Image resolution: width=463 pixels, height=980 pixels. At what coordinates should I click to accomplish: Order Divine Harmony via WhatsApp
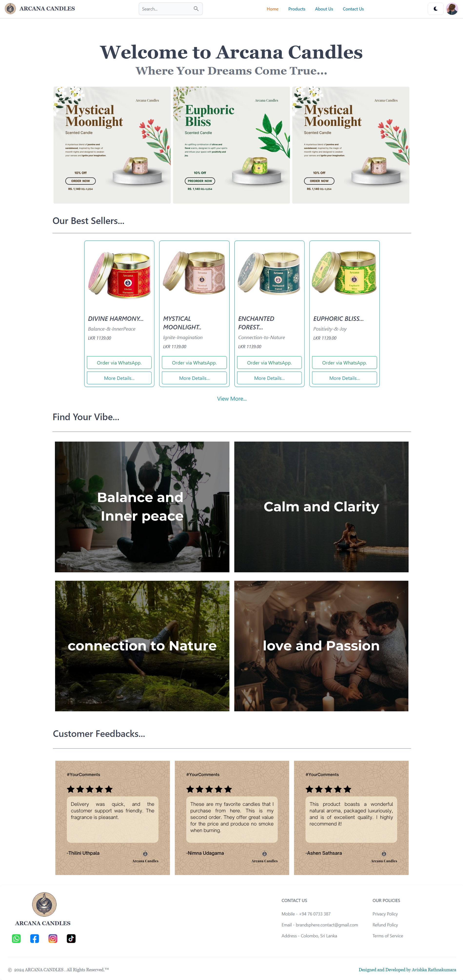coord(119,362)
